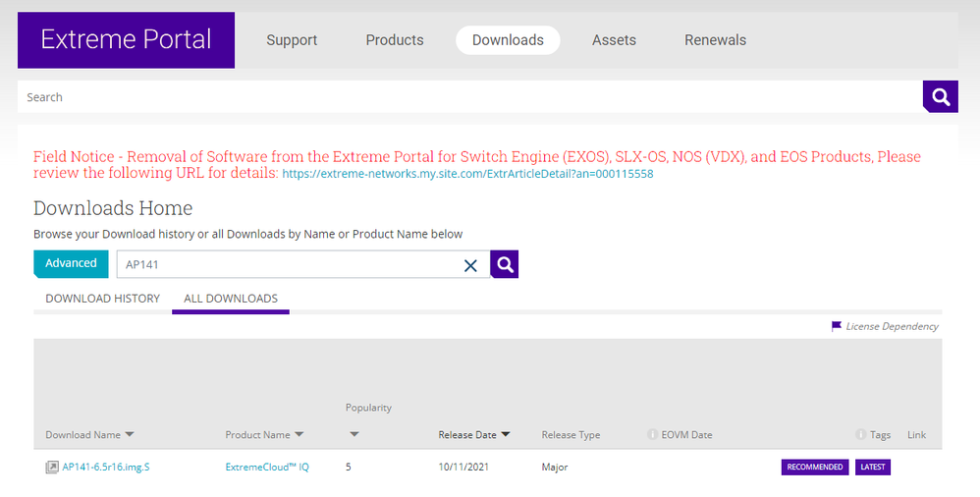
Task: Navigate to Renewals
Action: click(715, 40)
